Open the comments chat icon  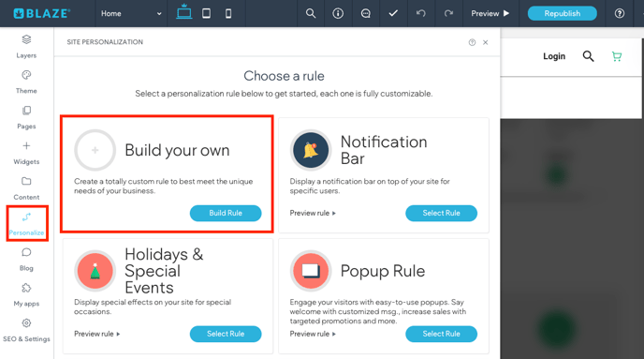click(x=366, y=13)
